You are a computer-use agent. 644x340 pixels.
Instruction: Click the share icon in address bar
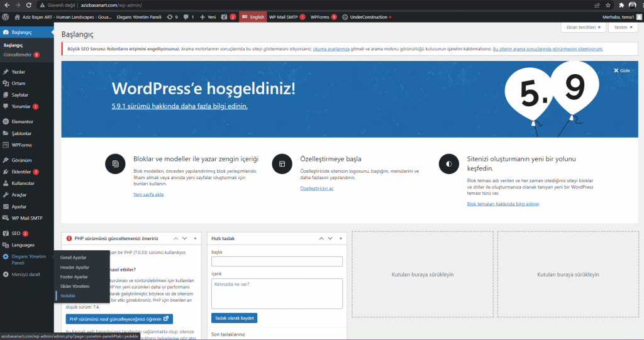tap(597, 5)
